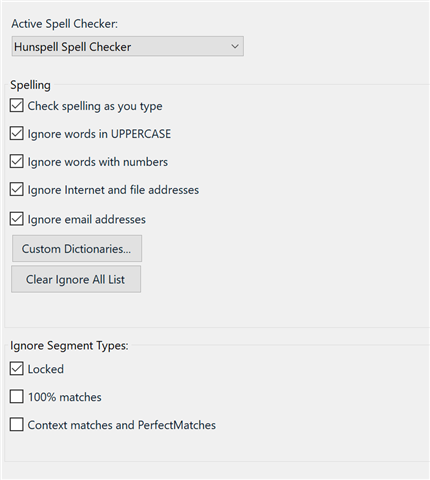Open the Custom Dictionaries dialog
The image size is (430, 480).
click(x=77, y=249)
